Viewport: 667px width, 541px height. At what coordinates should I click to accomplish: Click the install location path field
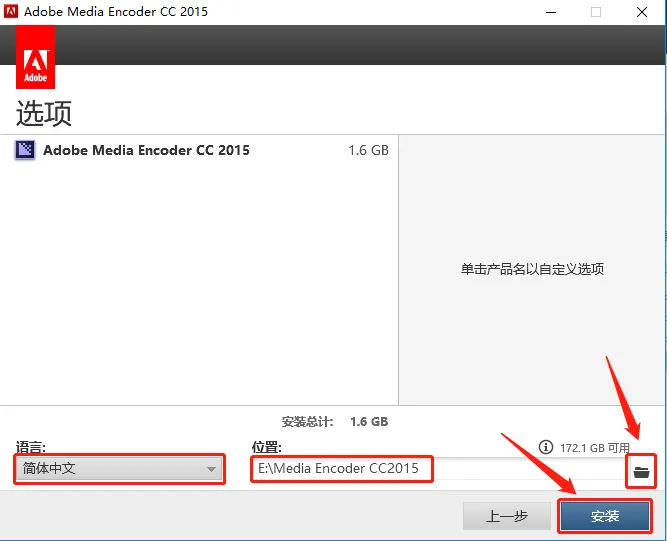point(438,469)
